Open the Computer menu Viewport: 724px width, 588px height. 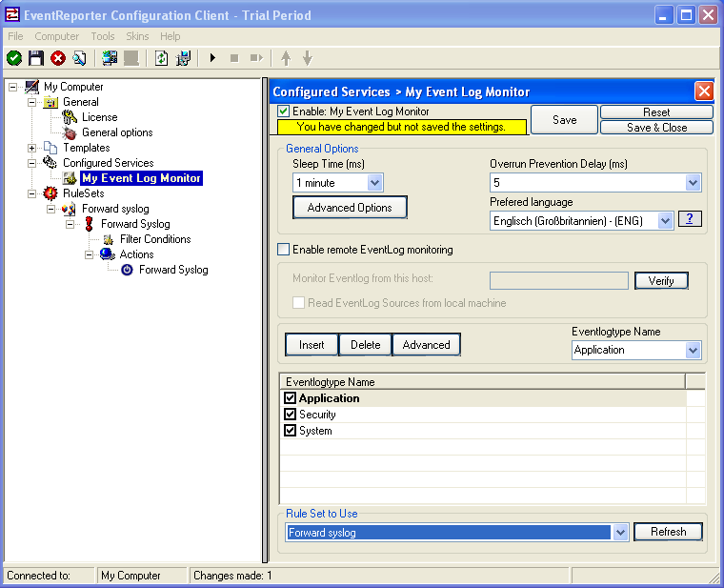(57, 36)
